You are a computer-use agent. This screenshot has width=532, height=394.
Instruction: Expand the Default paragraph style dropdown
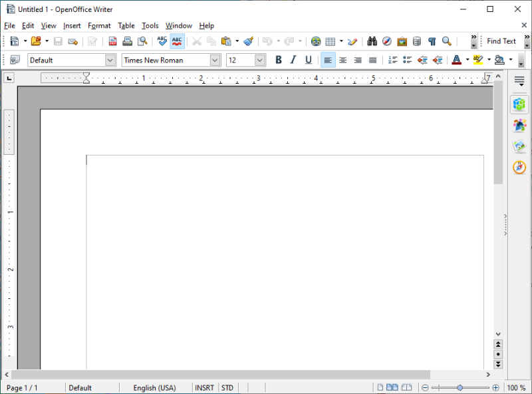tap(110, 60)
